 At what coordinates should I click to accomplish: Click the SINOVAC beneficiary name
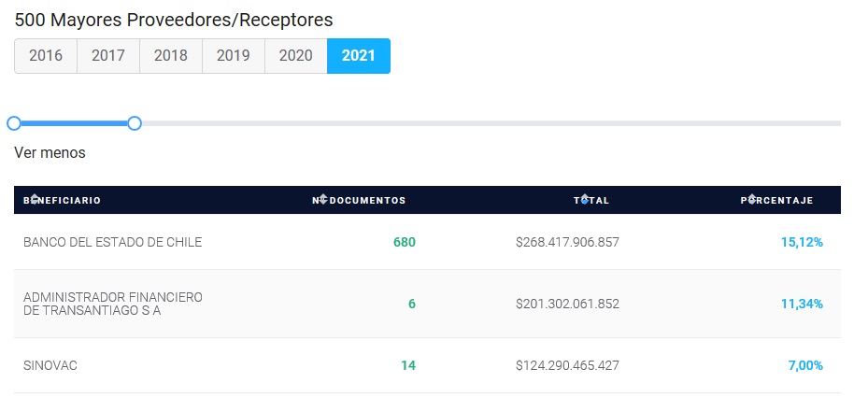pyautogui.click(x=50, y=365)
